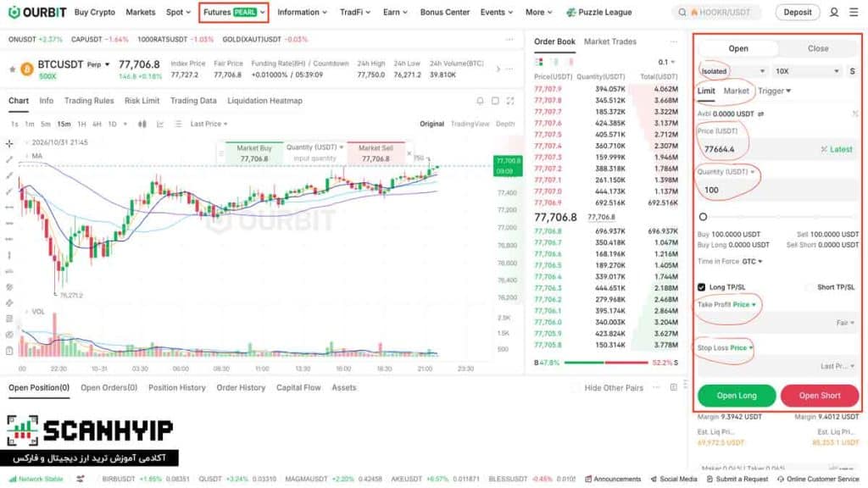
Task: Expand the Last Price chart dropdown
Action: pyautogui.click(x=209, y=124)
